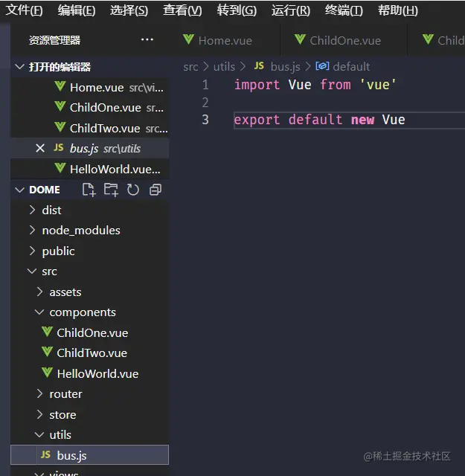465x476 pixels.
Task: Switch to the ChildOne.vue editor tab
Action: click(x=344, y=40)
